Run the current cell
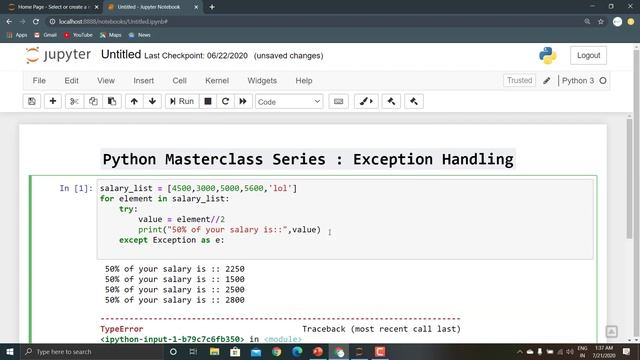The image size is (640, 360). click(182, 101)
